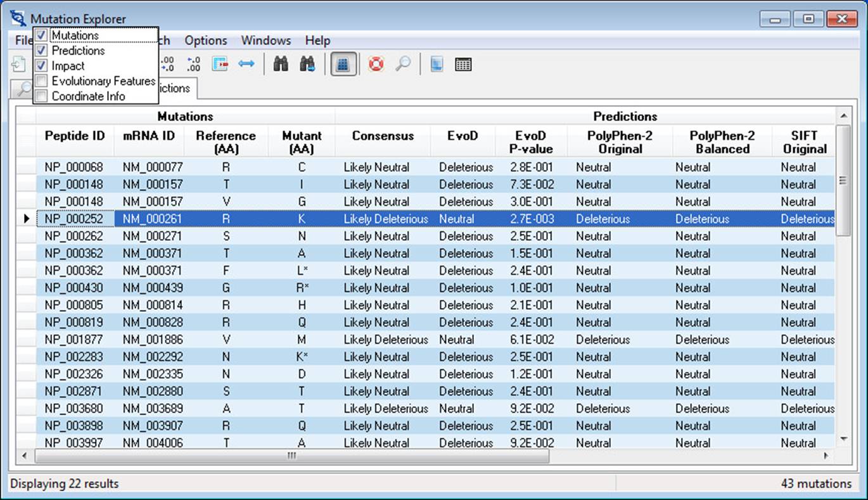Open the Options menu
This screenshot has height=500, width=868.
click(x=205, y=41)
